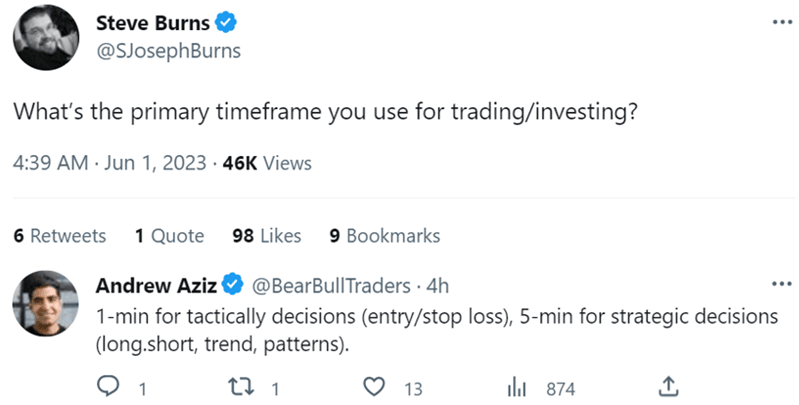
Task: Click the 9 Bookmarks count
Action: coord(384,236)
